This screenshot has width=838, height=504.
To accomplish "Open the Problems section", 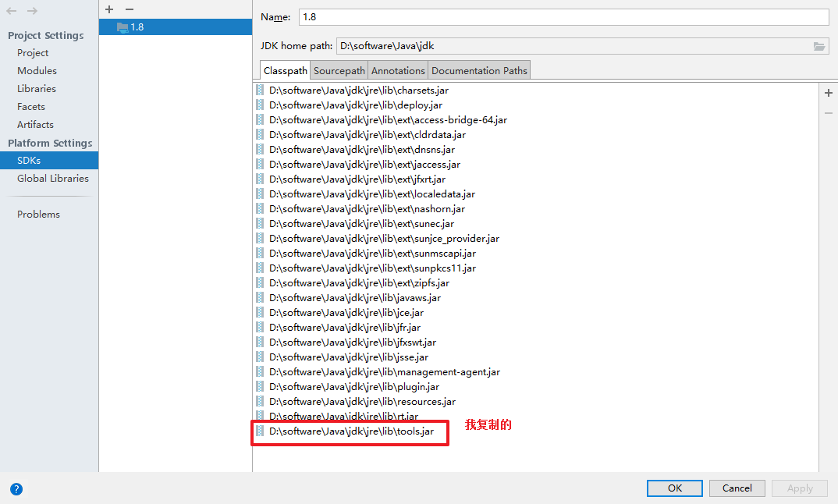I will click(38, 215).
